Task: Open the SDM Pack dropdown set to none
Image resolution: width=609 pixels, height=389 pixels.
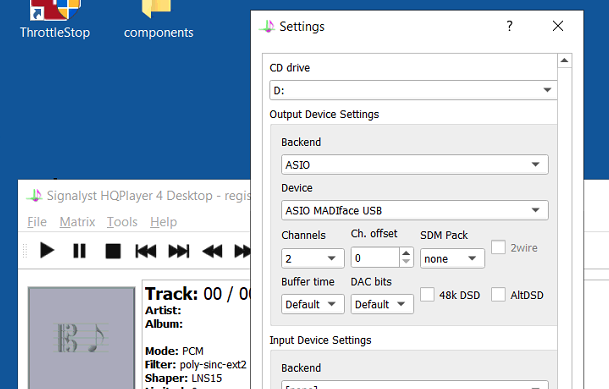Action: pyautogui.click(x=452, y=258)
